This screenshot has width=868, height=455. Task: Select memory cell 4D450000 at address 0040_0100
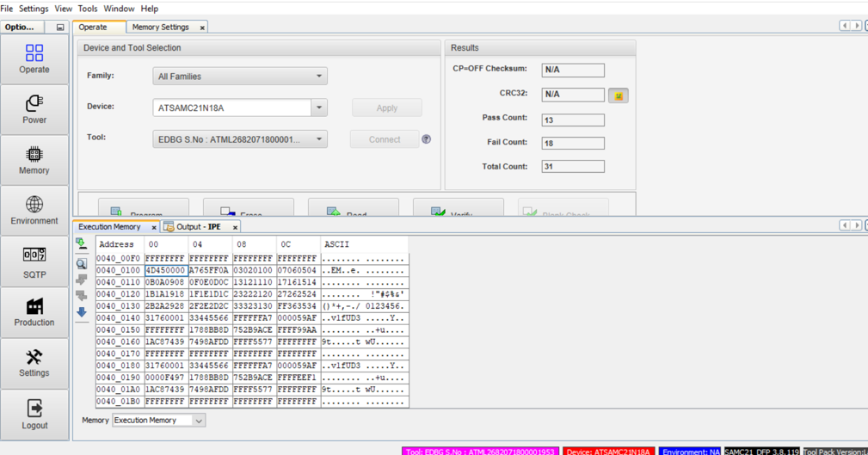coord(165,271)
